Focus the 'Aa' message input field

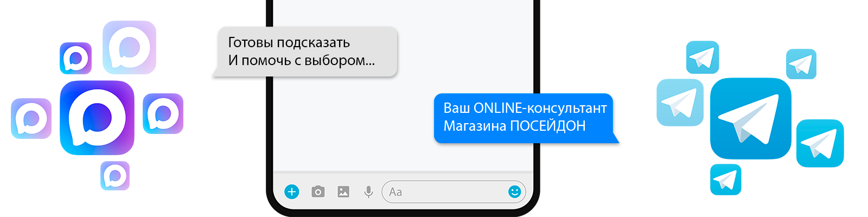click(454, 192)
